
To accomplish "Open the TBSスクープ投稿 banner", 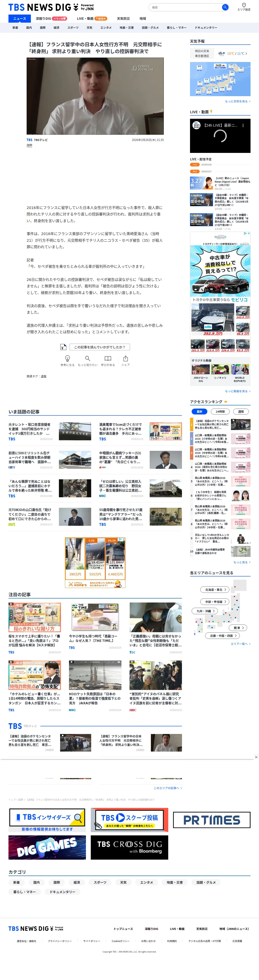I will (x=129, y=820).
